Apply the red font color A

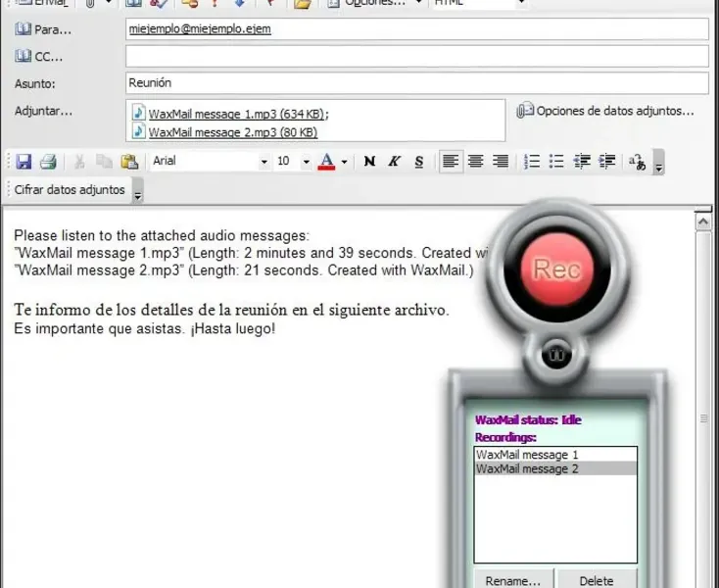point(326,162)
